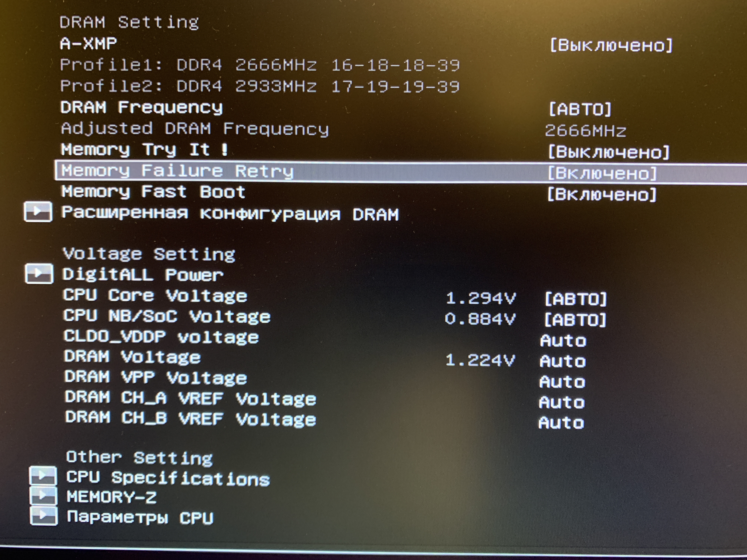Toggle Memory Fast Boot Включено value

click(602, 194)
